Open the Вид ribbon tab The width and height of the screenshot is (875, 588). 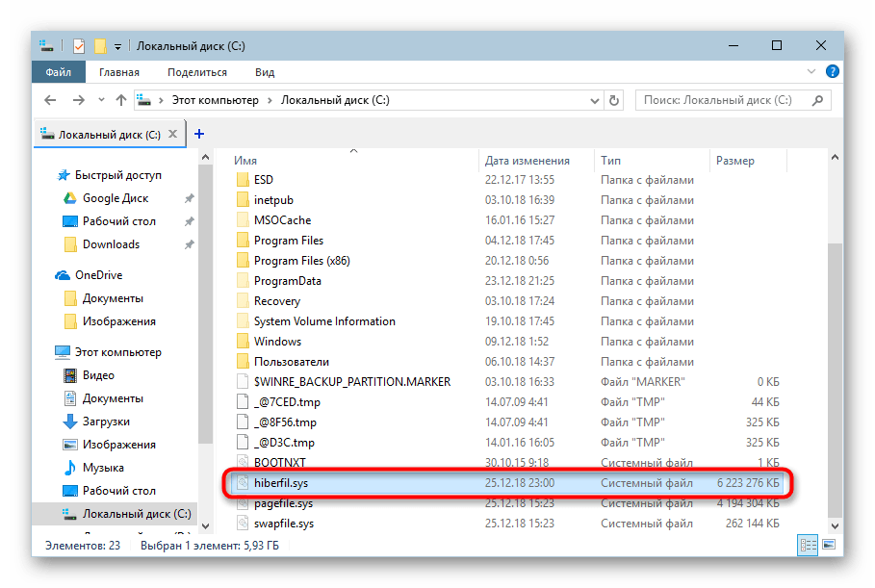(x=265, y=72)
